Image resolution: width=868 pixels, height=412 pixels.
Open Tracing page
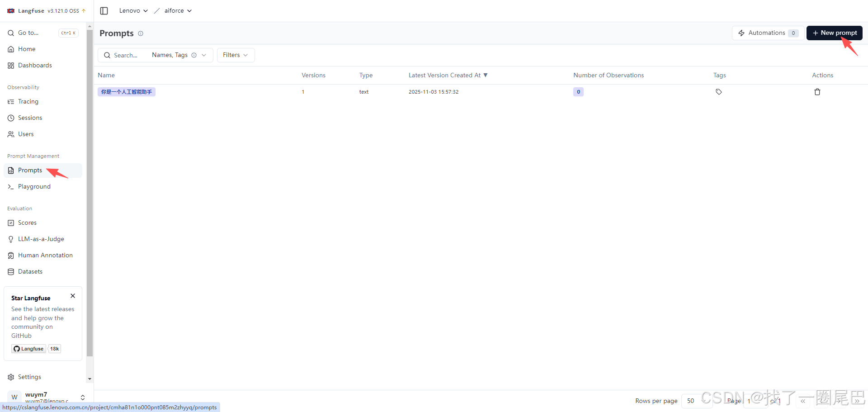[x=43, y=102]
